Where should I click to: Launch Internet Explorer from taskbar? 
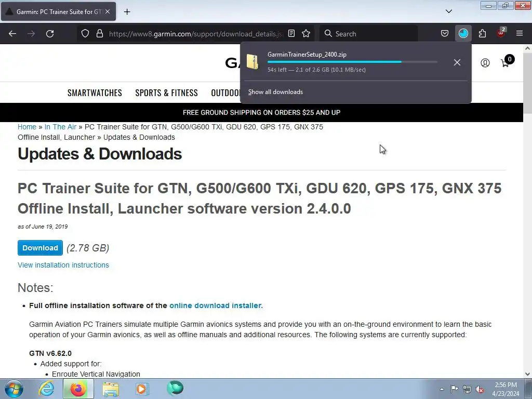[x=46, y=389]
